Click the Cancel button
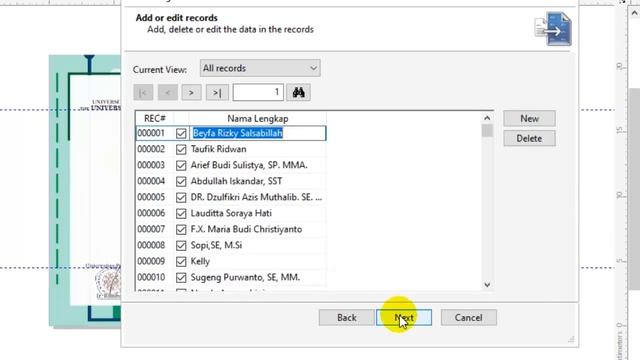 (x=469, y=318)
